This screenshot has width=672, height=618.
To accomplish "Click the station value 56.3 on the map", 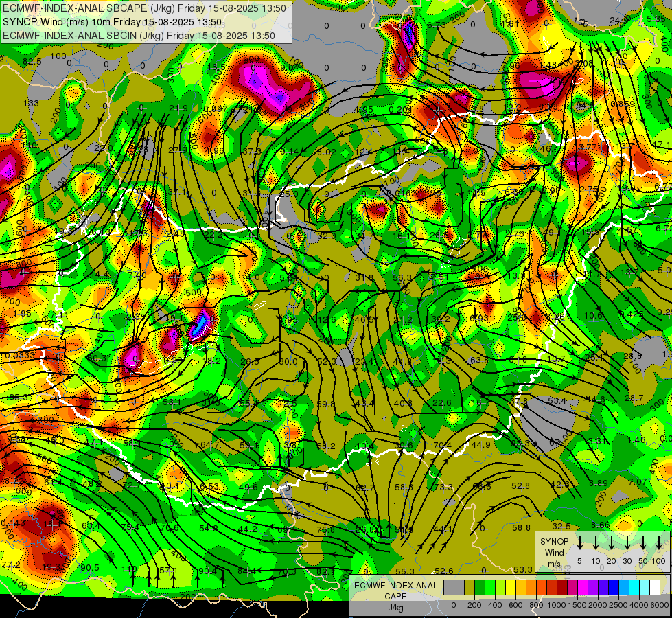I will (x=402, y=278).
